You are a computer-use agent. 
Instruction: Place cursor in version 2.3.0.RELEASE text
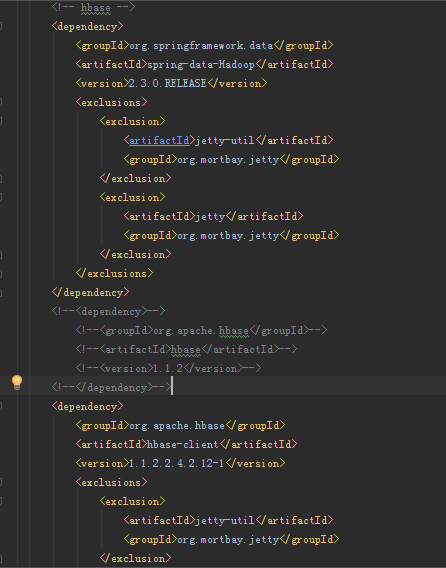(x=167, y=83)
